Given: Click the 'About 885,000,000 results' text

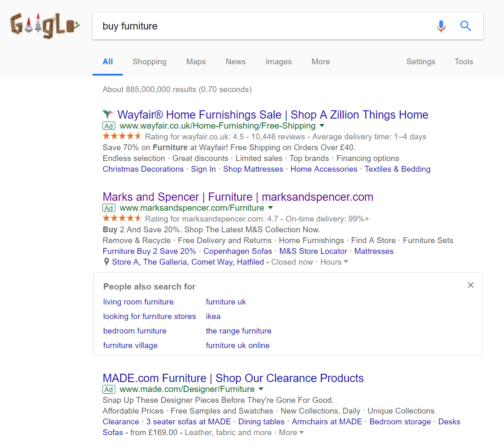Looking at the screenshot, I should [x=177, y=89].
